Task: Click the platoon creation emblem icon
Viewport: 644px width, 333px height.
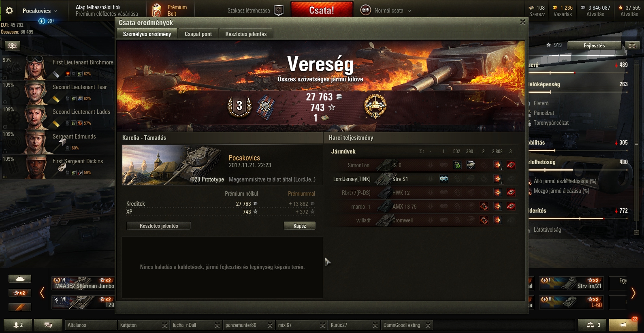Action: (279, 11)
